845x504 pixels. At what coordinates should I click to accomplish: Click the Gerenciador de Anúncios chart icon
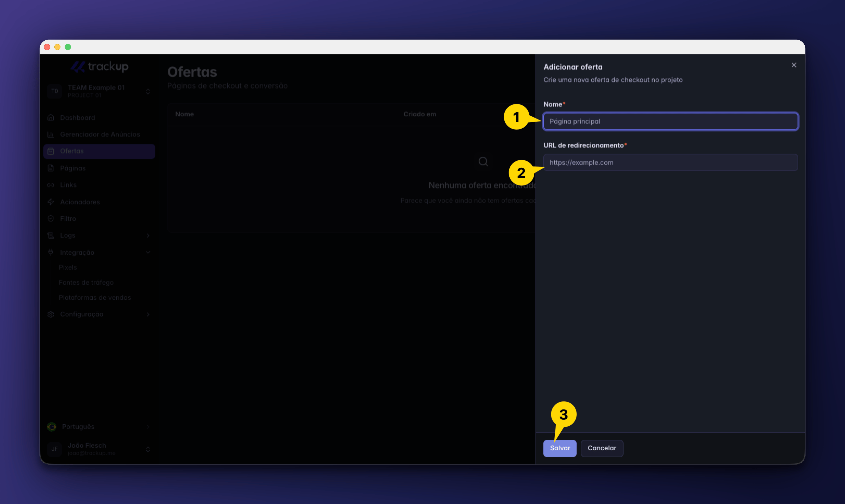(51, 135)
